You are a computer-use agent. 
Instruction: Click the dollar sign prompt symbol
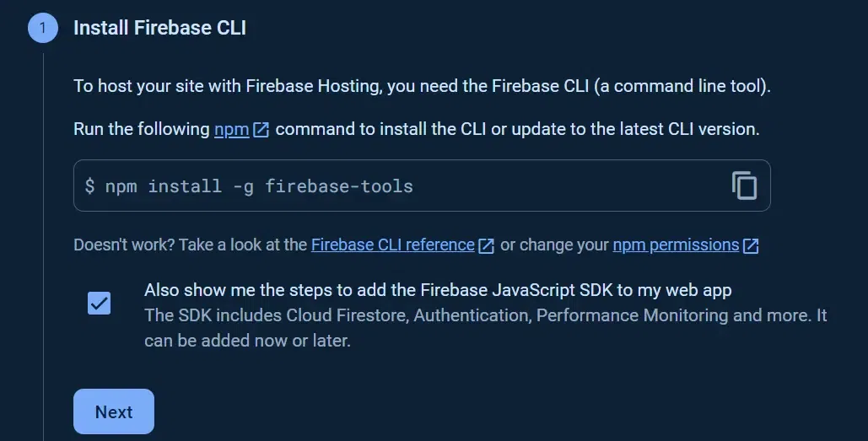90,186
